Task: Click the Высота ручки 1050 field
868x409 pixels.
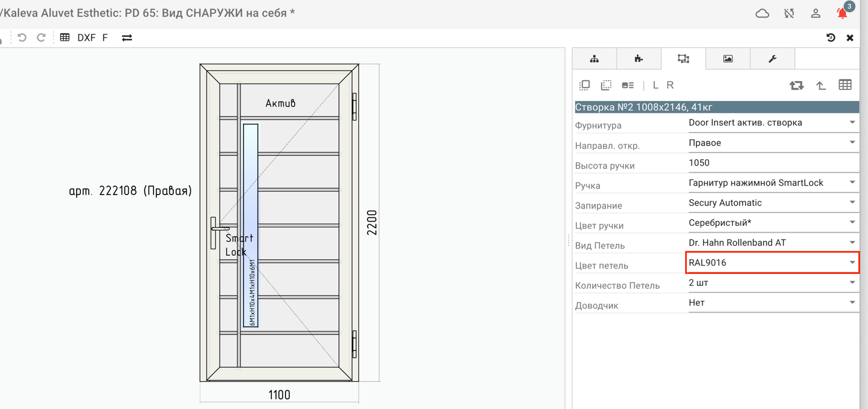Action: coord(773,163)
